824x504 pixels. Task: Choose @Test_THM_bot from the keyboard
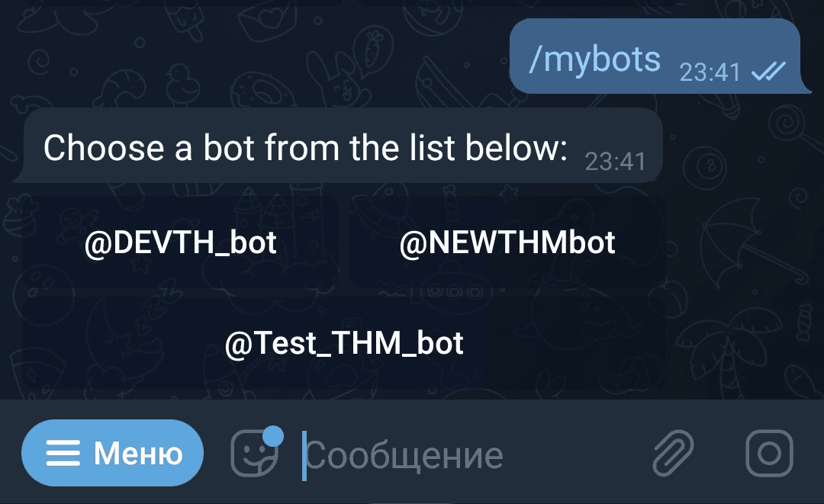(x=343, y=343)
